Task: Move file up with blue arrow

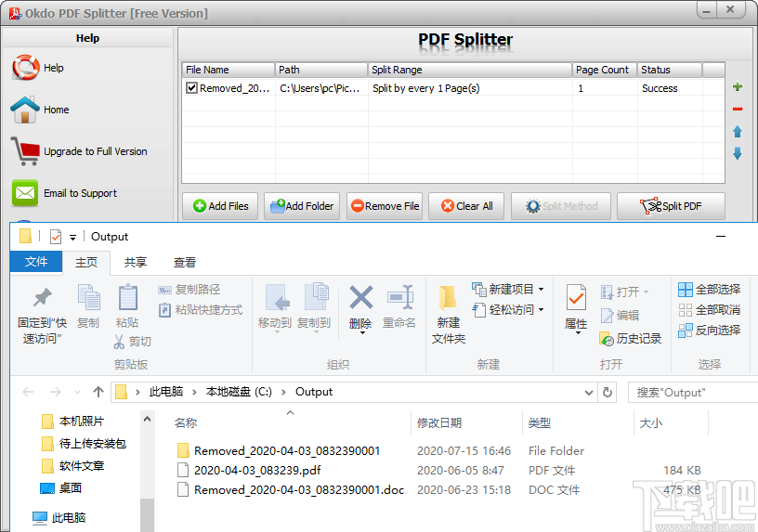Action: pos(738,132)
